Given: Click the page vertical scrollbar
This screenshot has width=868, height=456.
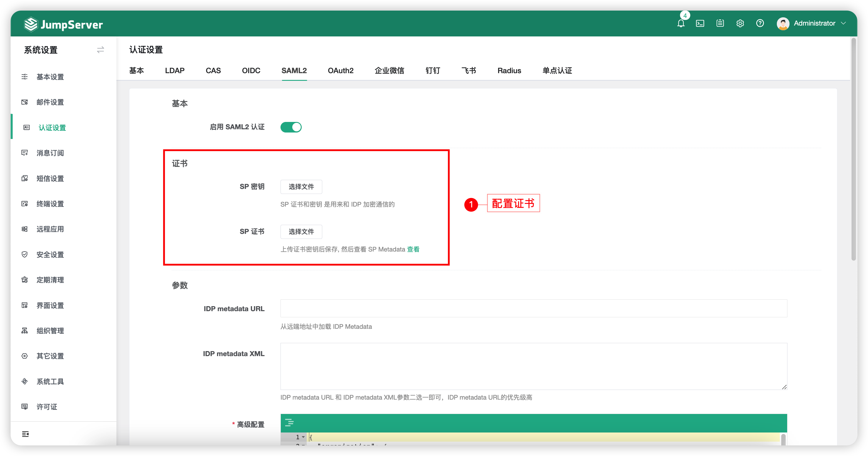Looking at the screenshot, I should (854, 149).
